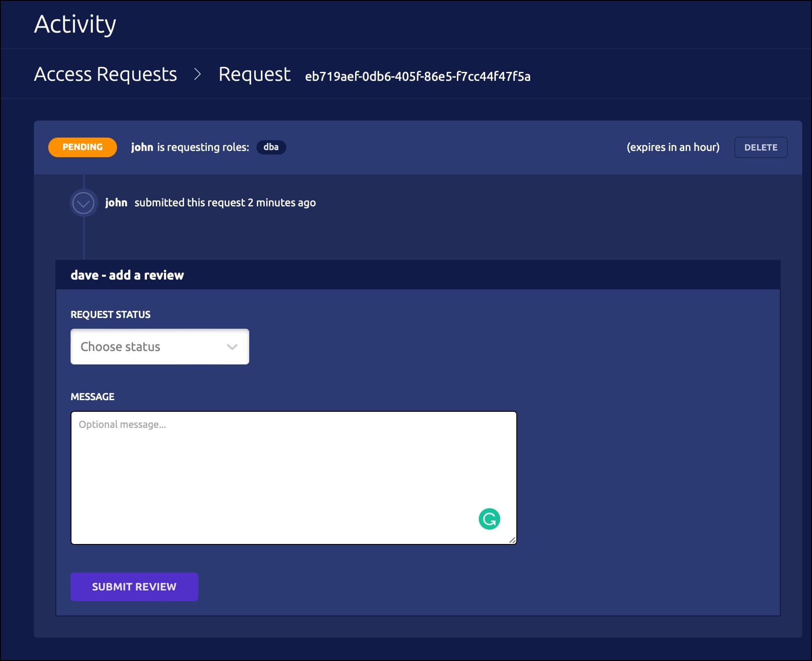Viewport: 812px width, 661px height.
Task: Click the expires in an hour text
Action: [673, 147]
